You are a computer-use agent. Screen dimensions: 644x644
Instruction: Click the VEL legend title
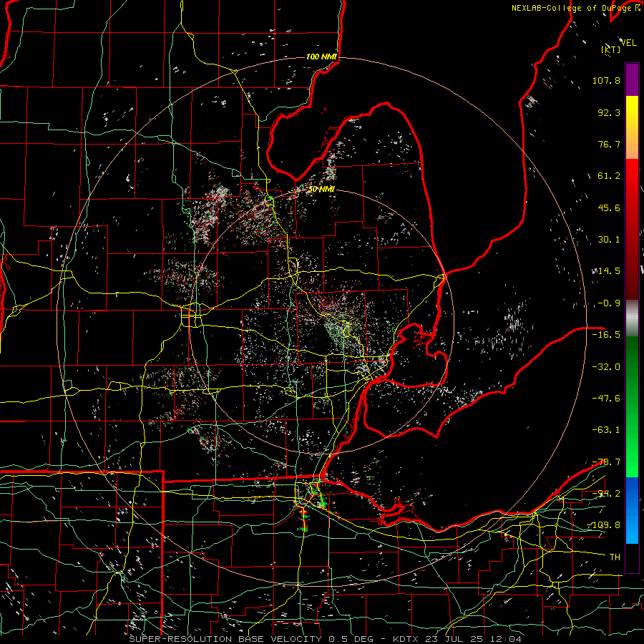click(x=628, y=43)
